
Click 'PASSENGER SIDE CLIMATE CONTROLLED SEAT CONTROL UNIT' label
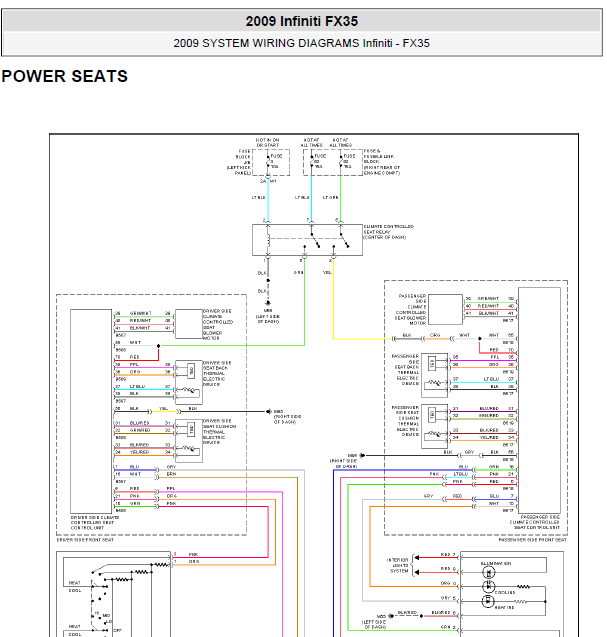click(x=535, y=522)
